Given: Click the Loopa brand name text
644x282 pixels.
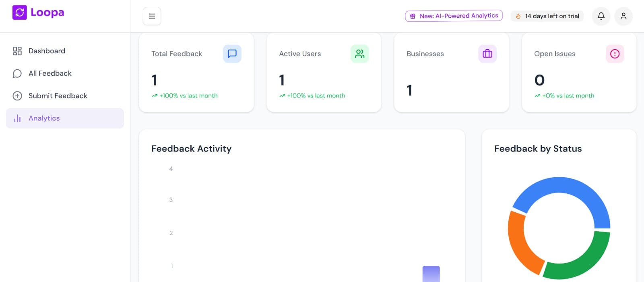Looking at the screenshot, I should [x=47, y=12].
